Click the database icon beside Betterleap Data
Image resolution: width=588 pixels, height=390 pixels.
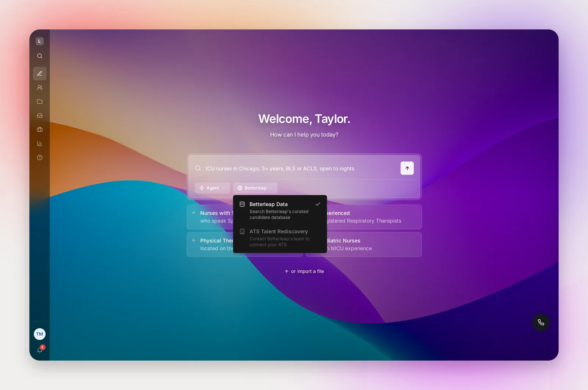point(242,204)
